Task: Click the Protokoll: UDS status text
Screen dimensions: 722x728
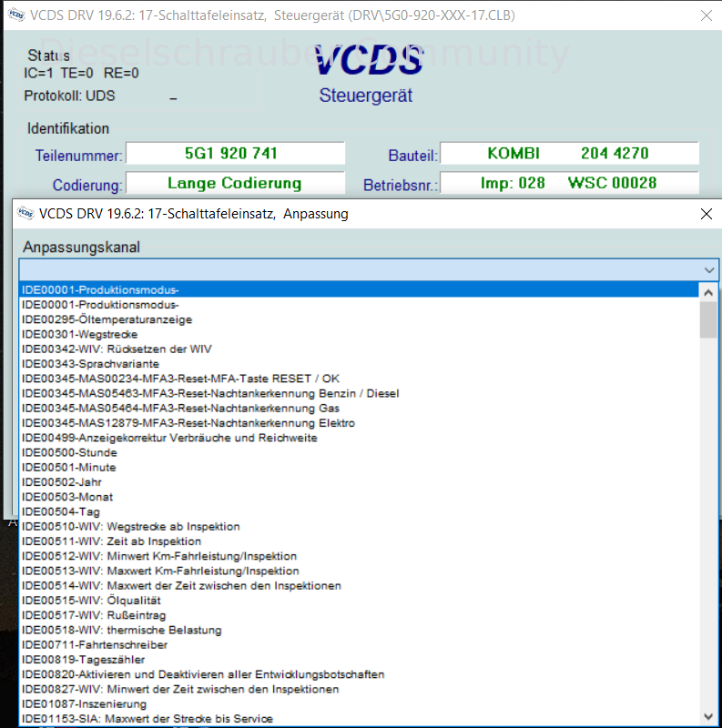Action: (69, 96)
